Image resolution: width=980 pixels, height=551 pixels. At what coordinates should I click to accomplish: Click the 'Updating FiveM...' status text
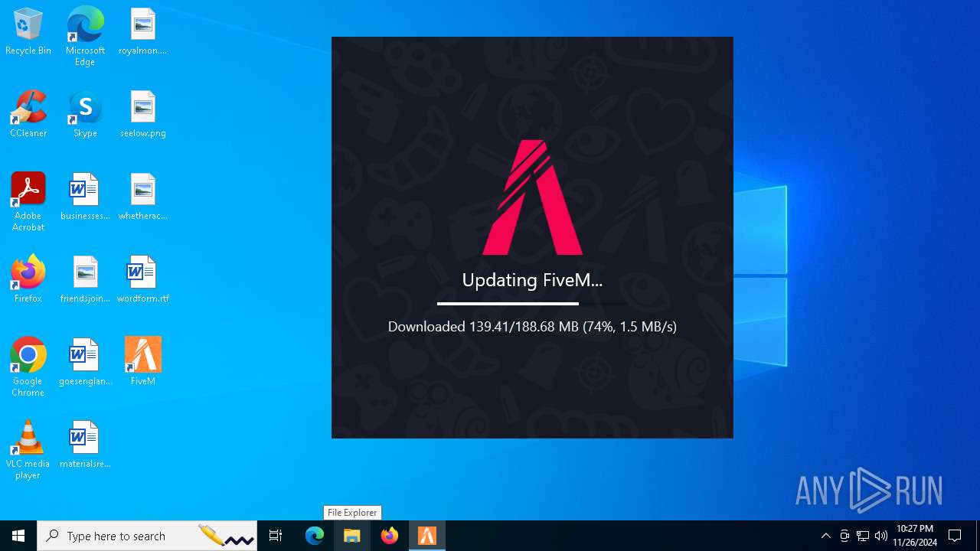pyautogui.click(x=532, y=280)
